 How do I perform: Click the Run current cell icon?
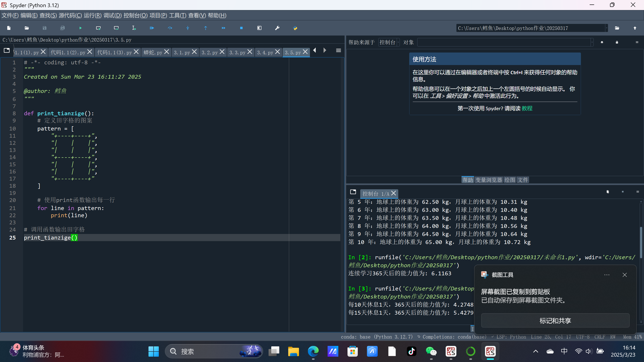click(x=98, y=28)
